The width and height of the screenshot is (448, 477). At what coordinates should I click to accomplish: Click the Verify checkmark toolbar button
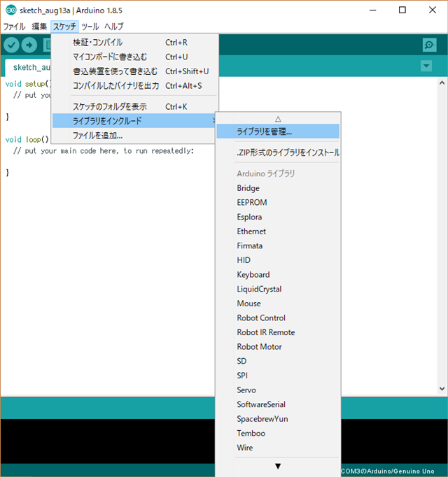[12, 45]
